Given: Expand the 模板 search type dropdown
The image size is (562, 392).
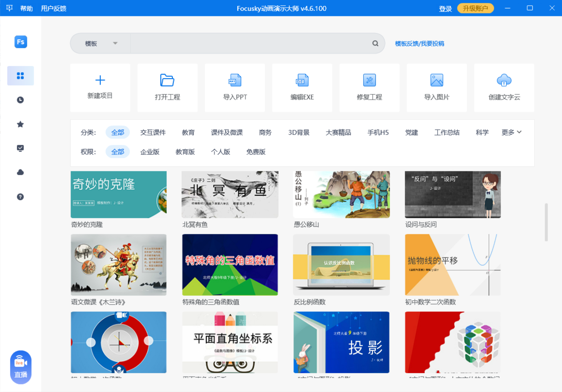Looking at the screenshot, I should (101, 43).
